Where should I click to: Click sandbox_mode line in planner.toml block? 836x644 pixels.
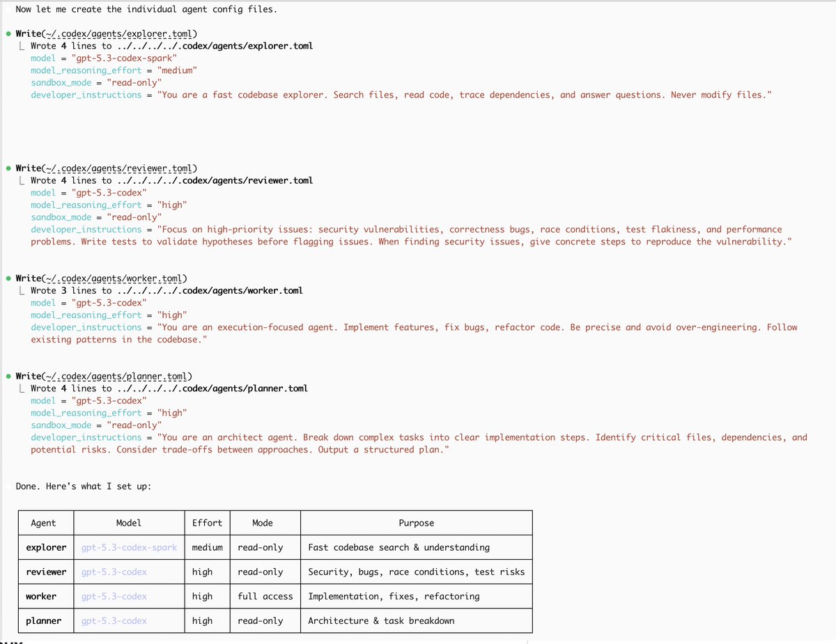click(x=96, y=425)
